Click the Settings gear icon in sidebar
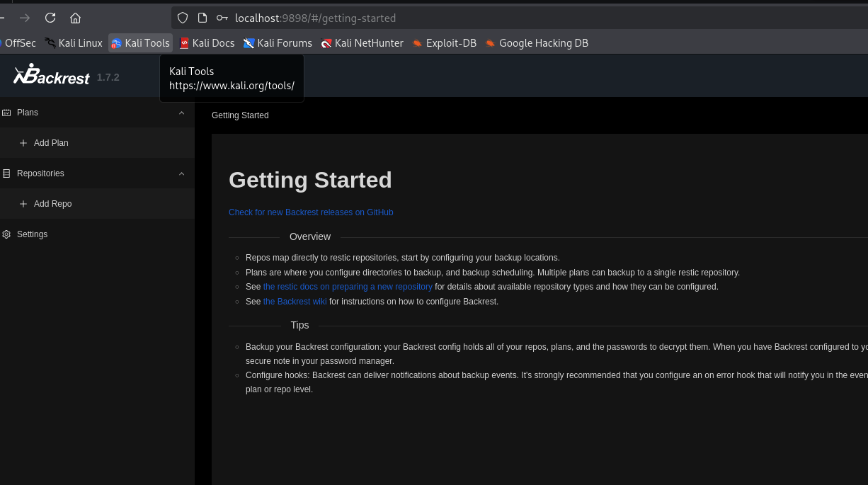The width and height of the screenshot is (868, 485). [x=7, y=234]
